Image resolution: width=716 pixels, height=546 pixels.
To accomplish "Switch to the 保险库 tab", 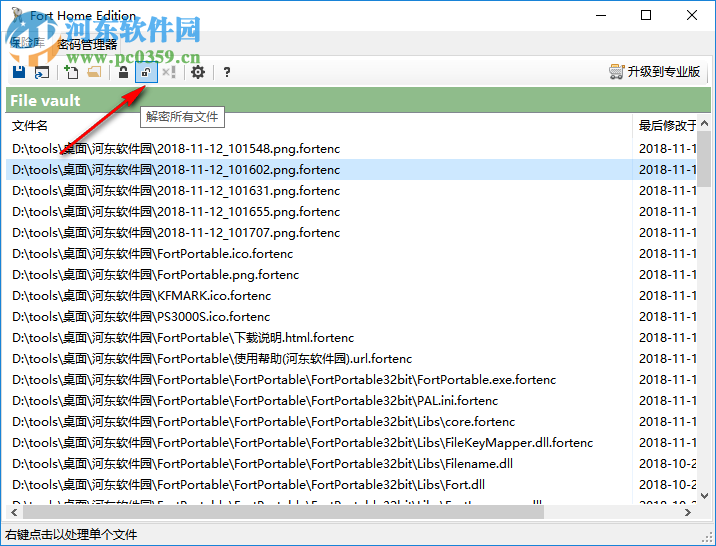I will (27, 43).
